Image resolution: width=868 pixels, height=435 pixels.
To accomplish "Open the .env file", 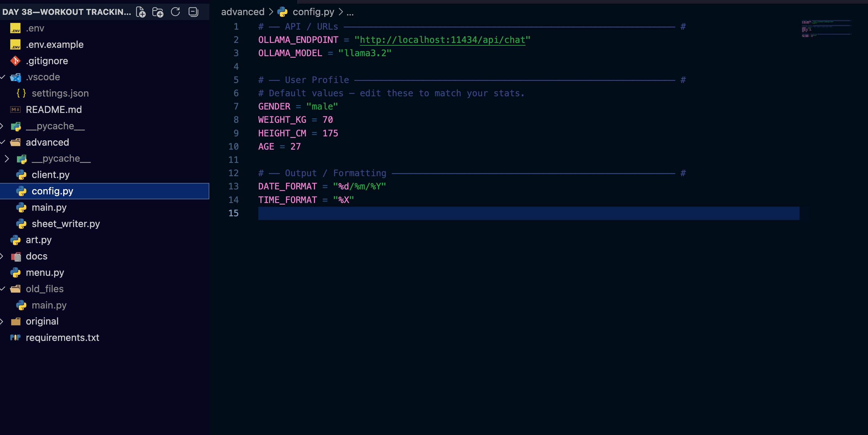I will 104,28.
